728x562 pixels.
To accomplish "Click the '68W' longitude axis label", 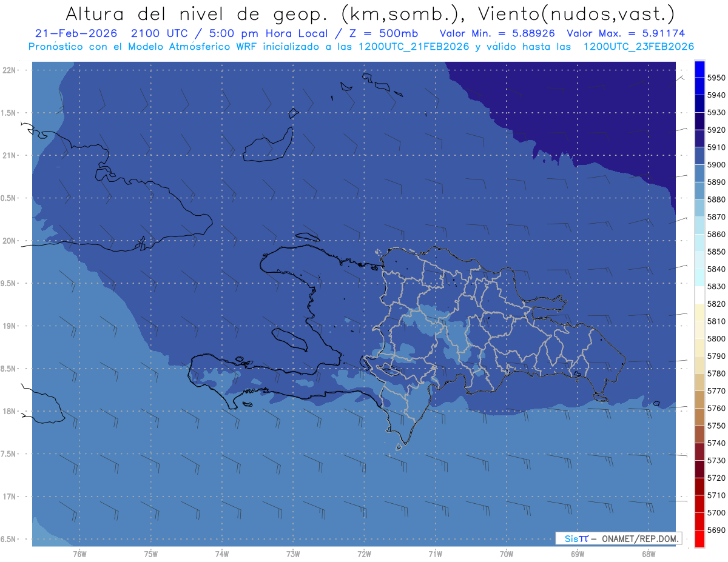I will pos(649,554).
